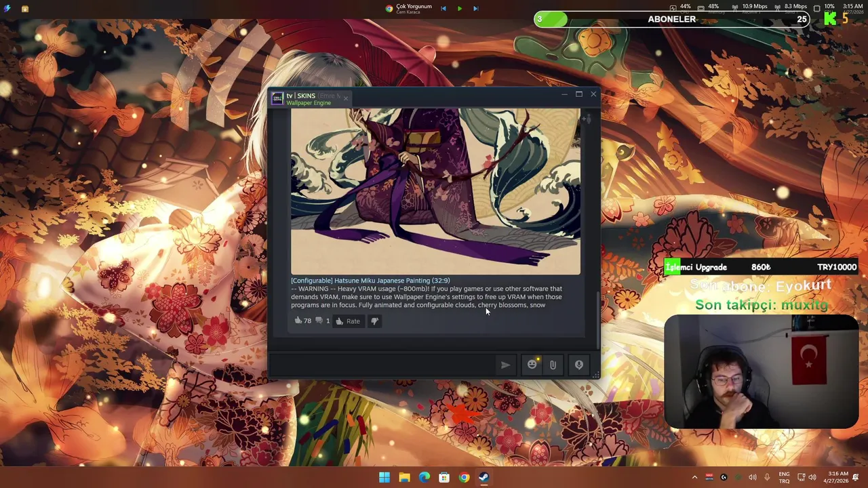Image resolution: width=868 pixels, height=488 pixels.
Task: Click the GPU 10% chip icon
Action: coord(816,7)
